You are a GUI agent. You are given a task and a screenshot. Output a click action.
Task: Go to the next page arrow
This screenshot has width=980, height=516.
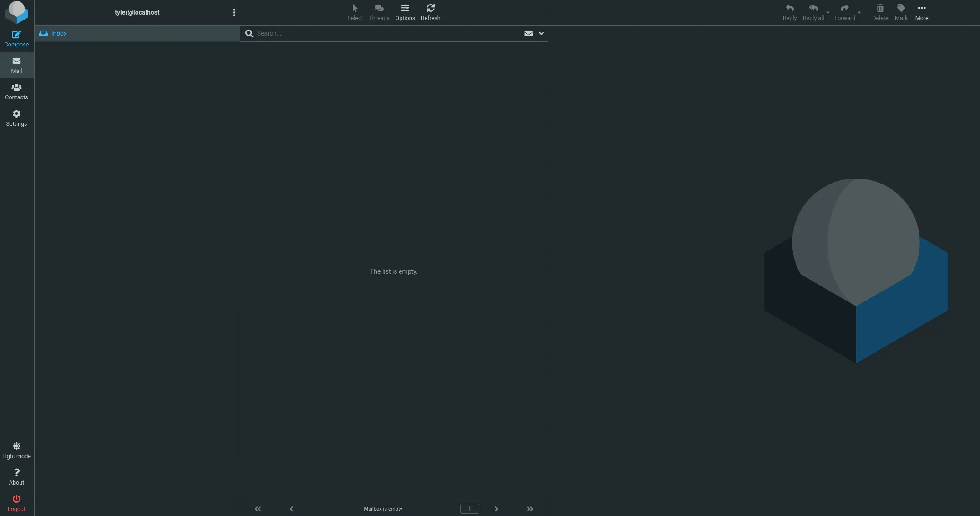click(496, 509)
